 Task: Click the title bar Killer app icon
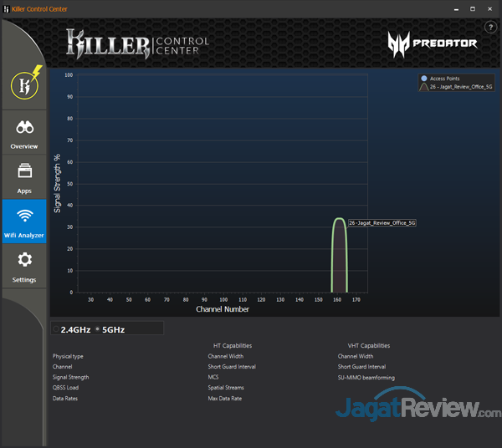click(x=8, y=8)
